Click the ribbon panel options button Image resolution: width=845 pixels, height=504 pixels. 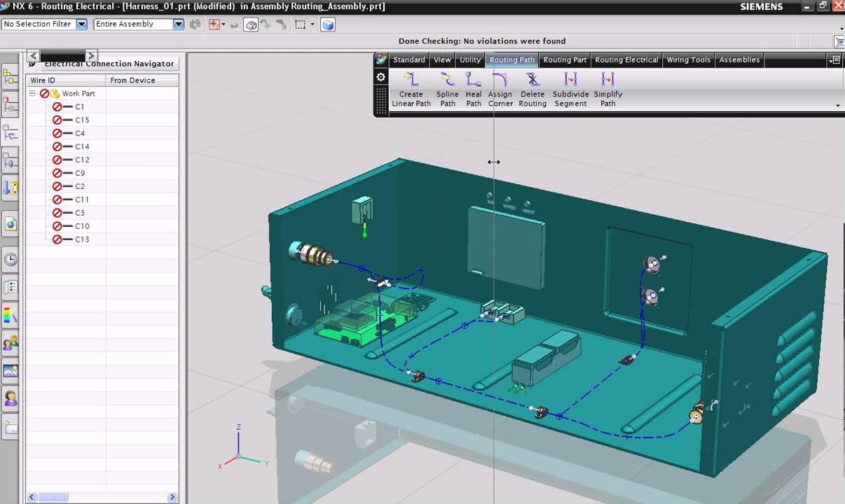point(834,60)
